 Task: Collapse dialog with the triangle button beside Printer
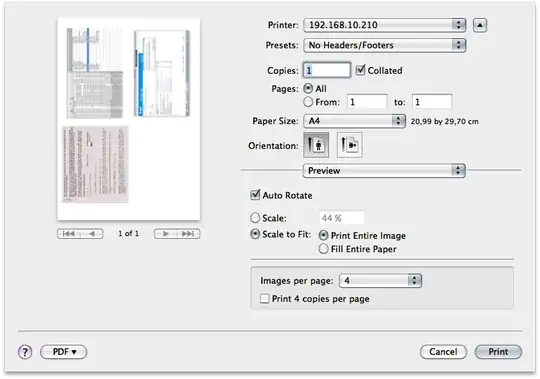point(480,25)
